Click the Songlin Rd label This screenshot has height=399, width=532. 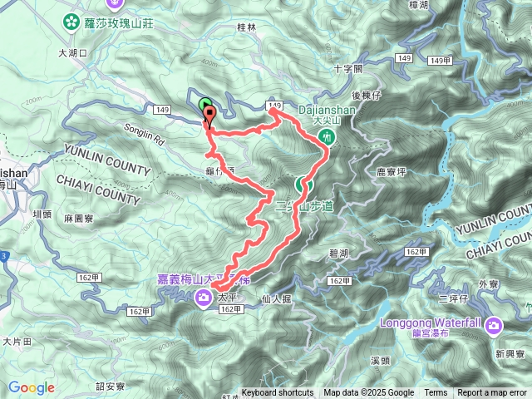(144, 135)
